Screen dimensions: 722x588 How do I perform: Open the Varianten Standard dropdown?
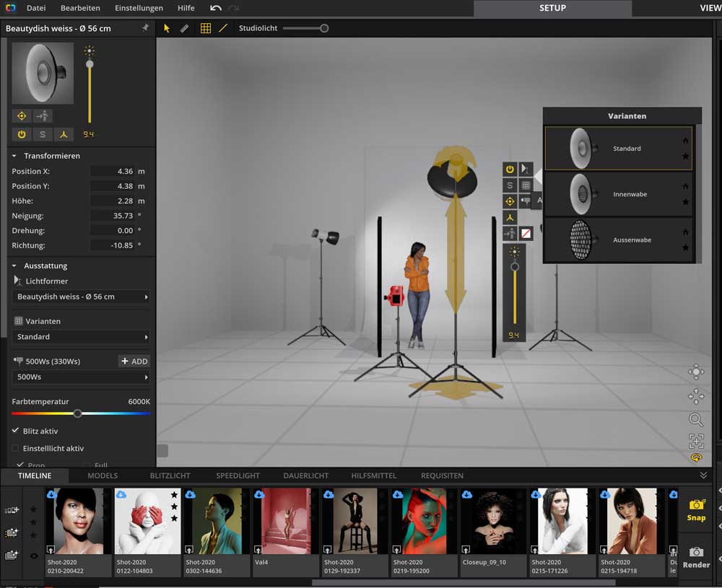81,337
